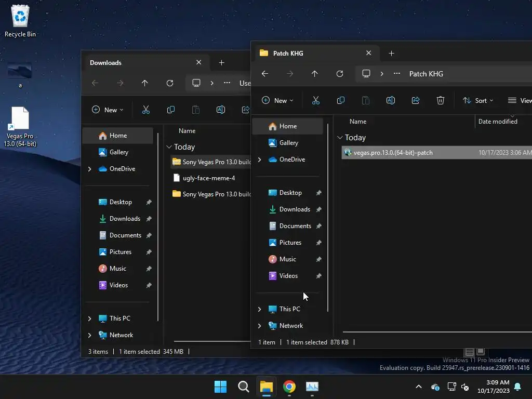Click Copy icon in Downloads window
This screenshot has width=532, height=399.
pos(170,110)
